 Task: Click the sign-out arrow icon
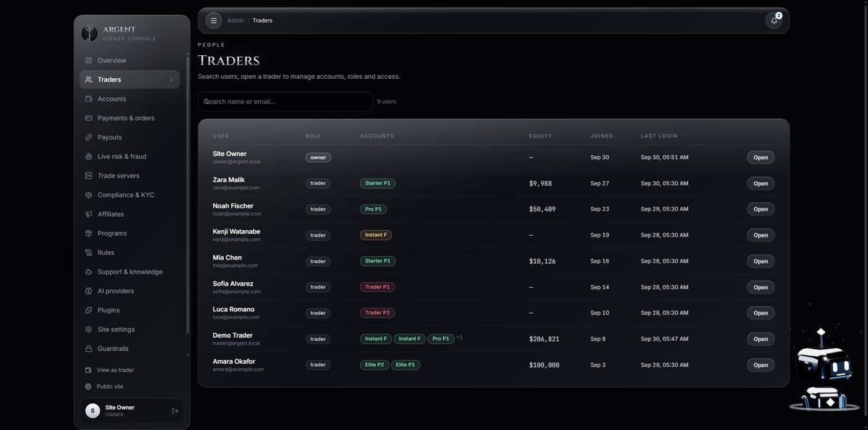pos(175,411)
